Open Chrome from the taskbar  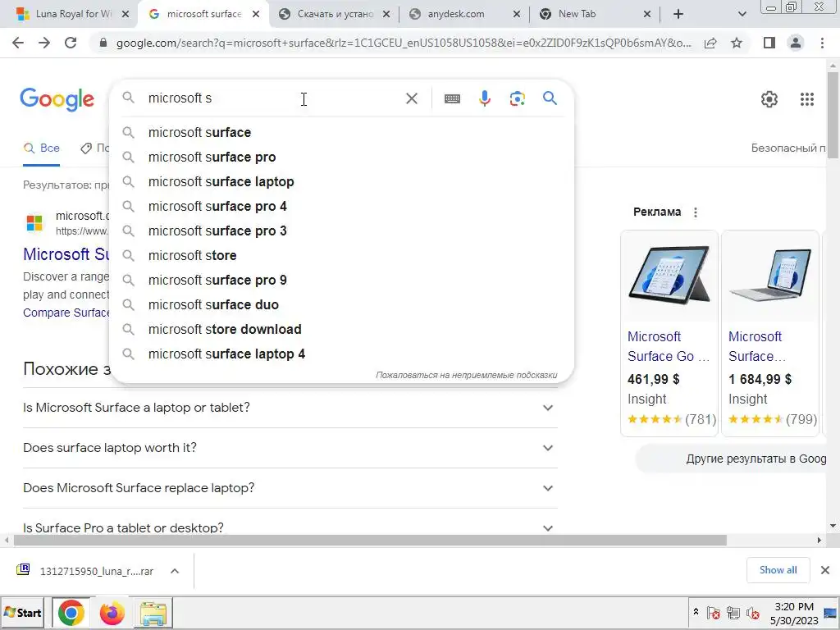[x=71, y=612]
